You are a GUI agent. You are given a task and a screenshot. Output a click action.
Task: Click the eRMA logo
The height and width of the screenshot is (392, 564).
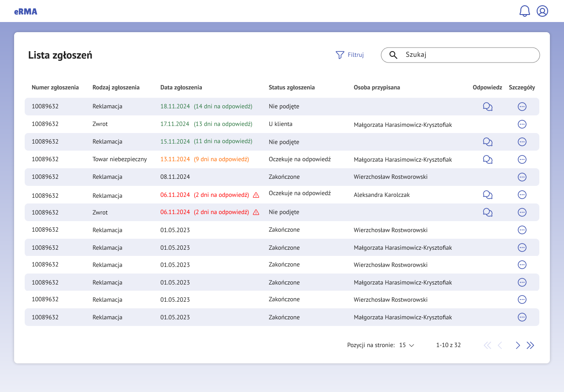26,11
